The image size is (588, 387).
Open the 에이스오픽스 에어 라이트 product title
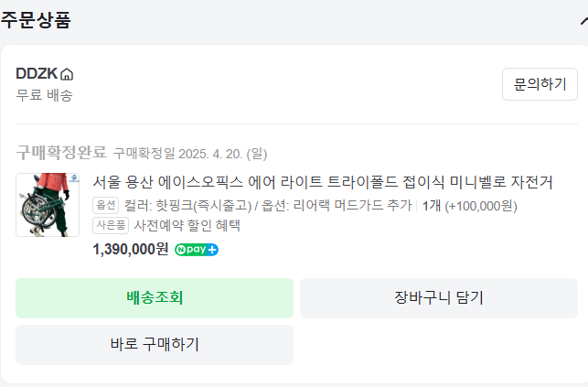click(x=323, y=182)
